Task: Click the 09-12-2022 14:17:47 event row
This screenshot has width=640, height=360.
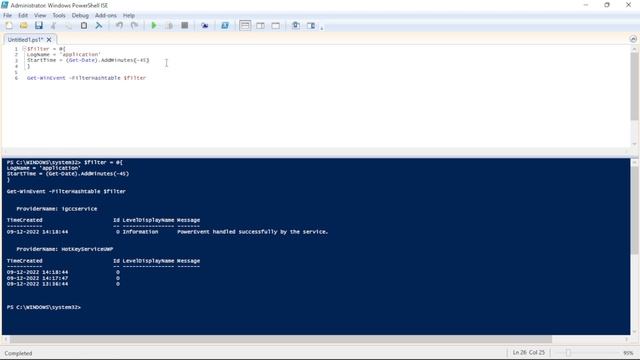Action: (63, 278)
